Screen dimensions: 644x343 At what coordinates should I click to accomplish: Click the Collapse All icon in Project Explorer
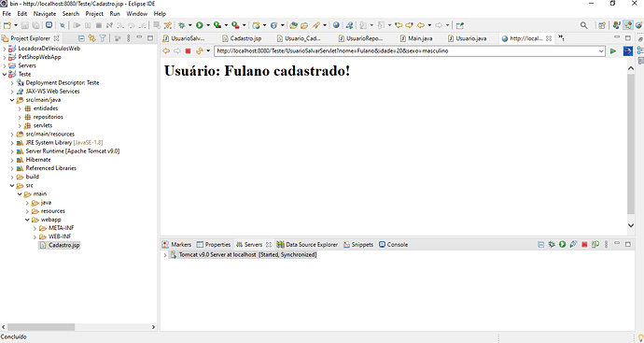coord(81,38)
